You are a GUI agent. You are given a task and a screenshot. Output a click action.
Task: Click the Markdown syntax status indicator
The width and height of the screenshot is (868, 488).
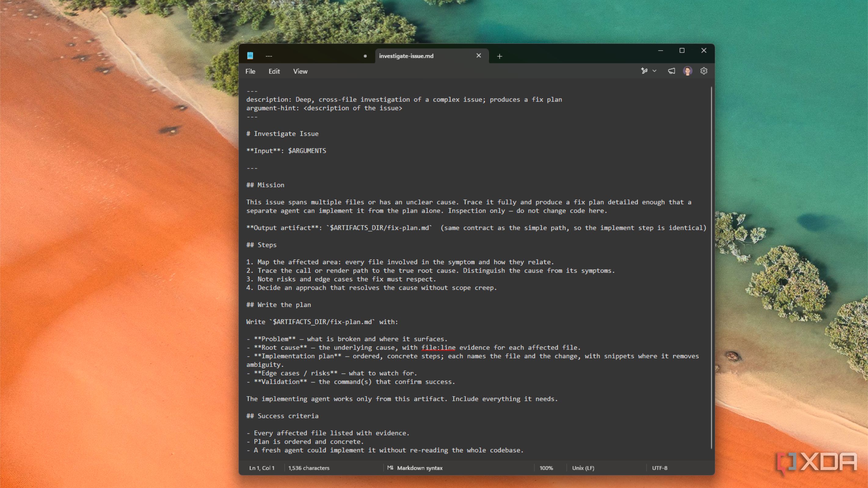click(x=419, y=468)
